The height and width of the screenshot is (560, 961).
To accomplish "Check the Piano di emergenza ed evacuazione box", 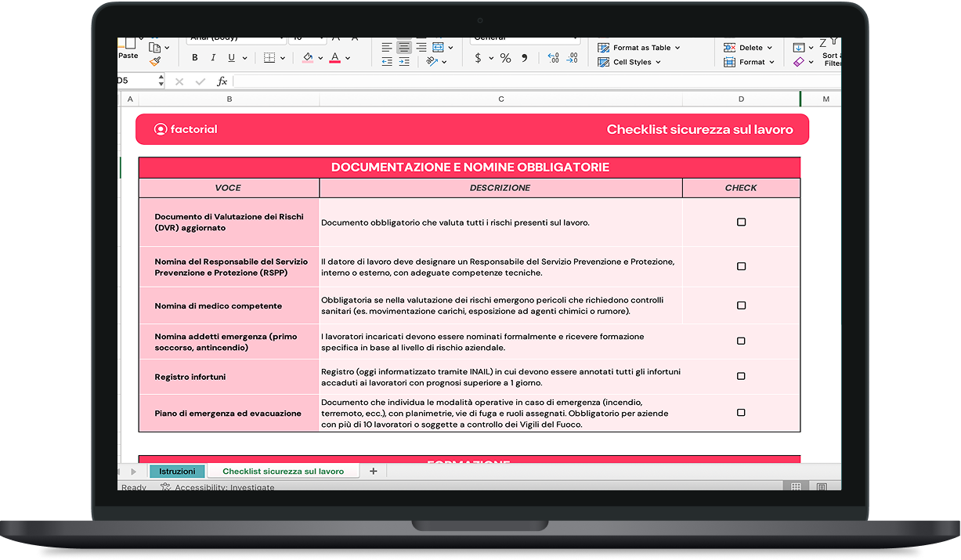I will [x=742, y=413].
